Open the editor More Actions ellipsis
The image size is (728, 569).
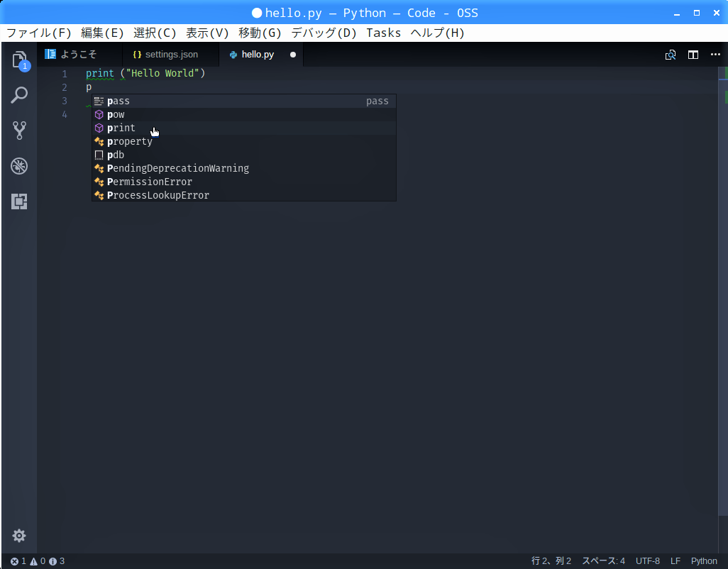(x=715, y=55)
